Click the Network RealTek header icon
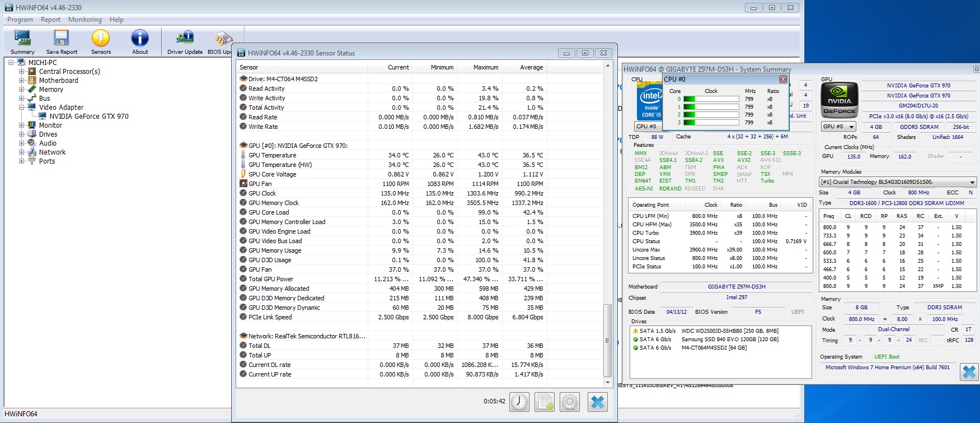Screen dimensions: 980x423 [243, 336]
